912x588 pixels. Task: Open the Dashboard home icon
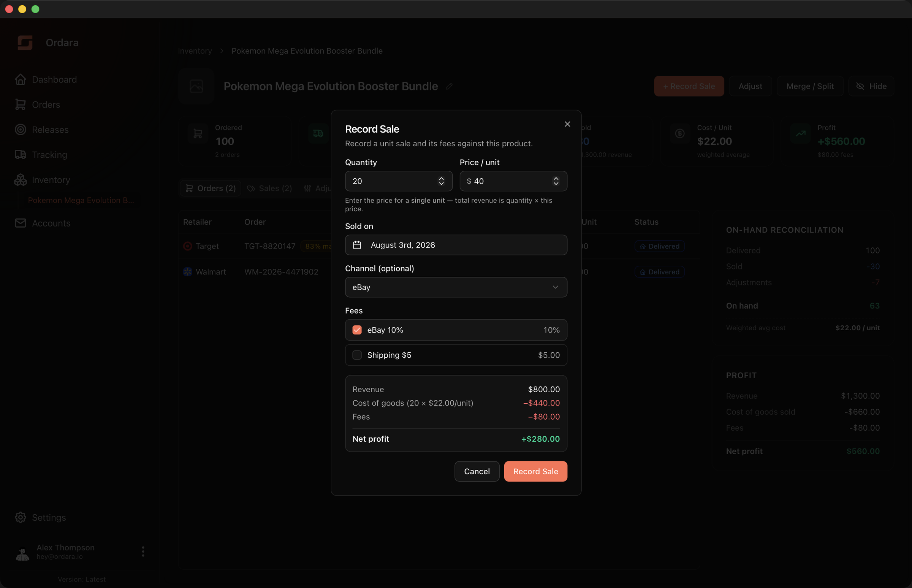pyautogui.click(x=21, y=79)
